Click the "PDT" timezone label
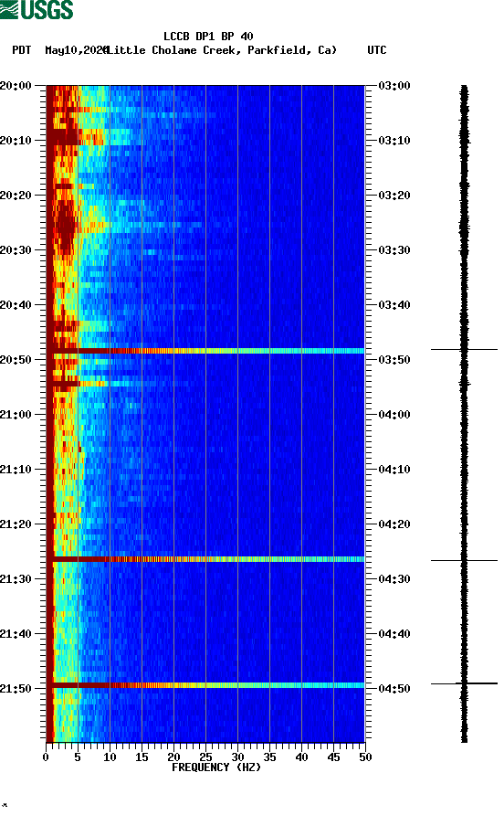 point(21,50)
